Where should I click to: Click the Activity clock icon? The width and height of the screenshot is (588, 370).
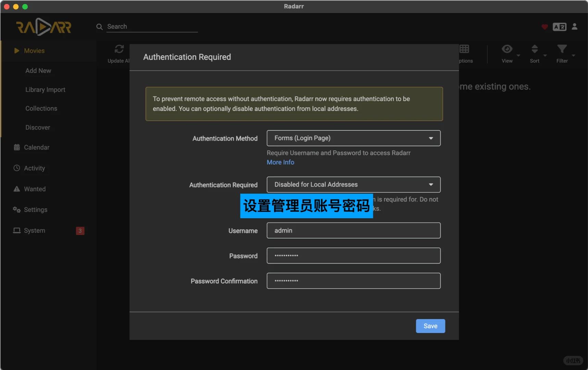(16, 168)
